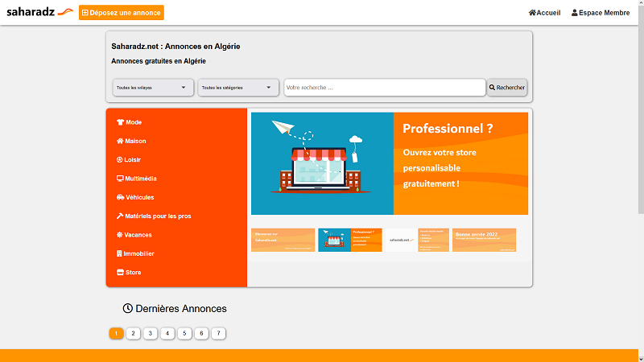Open the Immobilier category

[135, 253]
